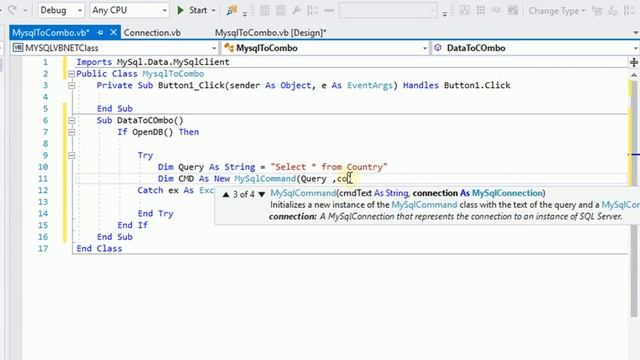Click 'MySqlConnection' link in the tooltip
This screenshot has width=640, height=360.
click(x=507, y=193)
